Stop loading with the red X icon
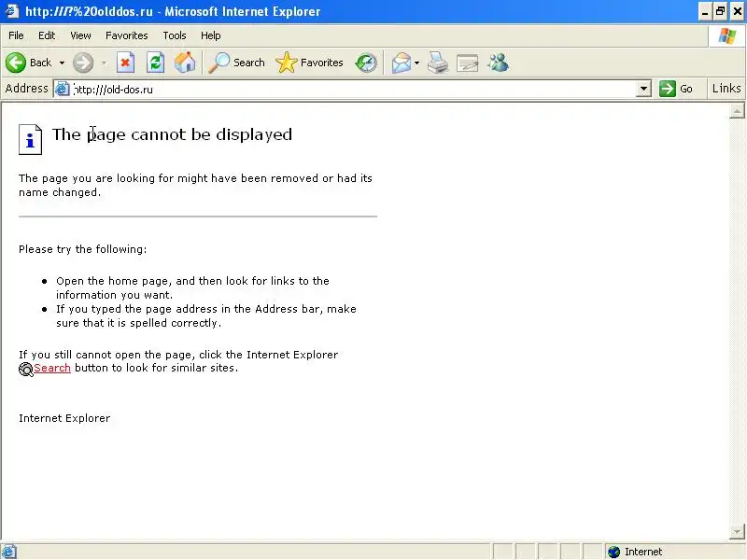The height and width of the screenshot is (560, 747). tap(125, 63)
